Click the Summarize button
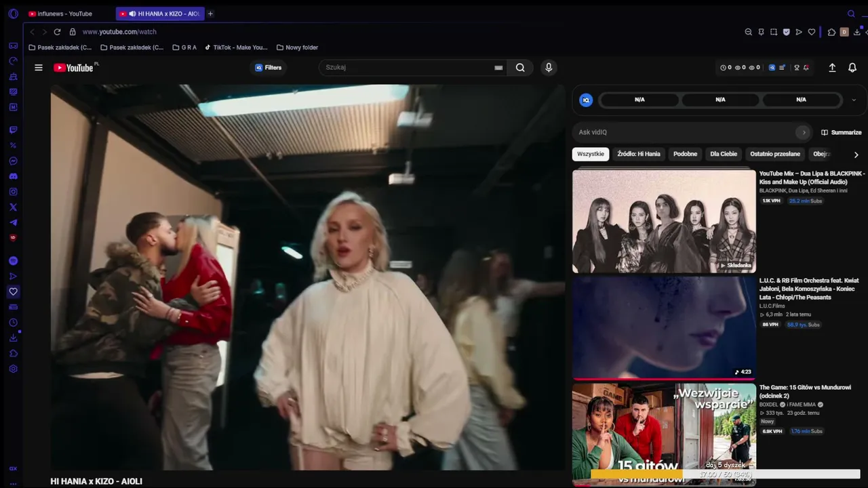868x488 pixels. tap(842, 132)
